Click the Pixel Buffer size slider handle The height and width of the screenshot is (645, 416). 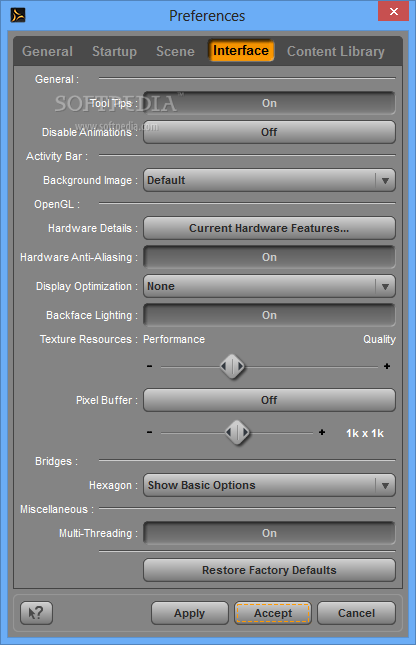tap(237, 432)
